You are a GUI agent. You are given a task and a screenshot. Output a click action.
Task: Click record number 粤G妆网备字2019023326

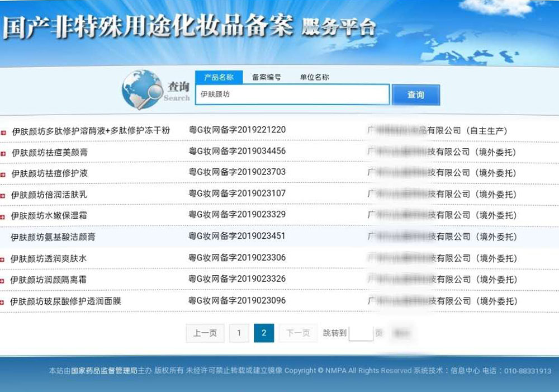237,278
